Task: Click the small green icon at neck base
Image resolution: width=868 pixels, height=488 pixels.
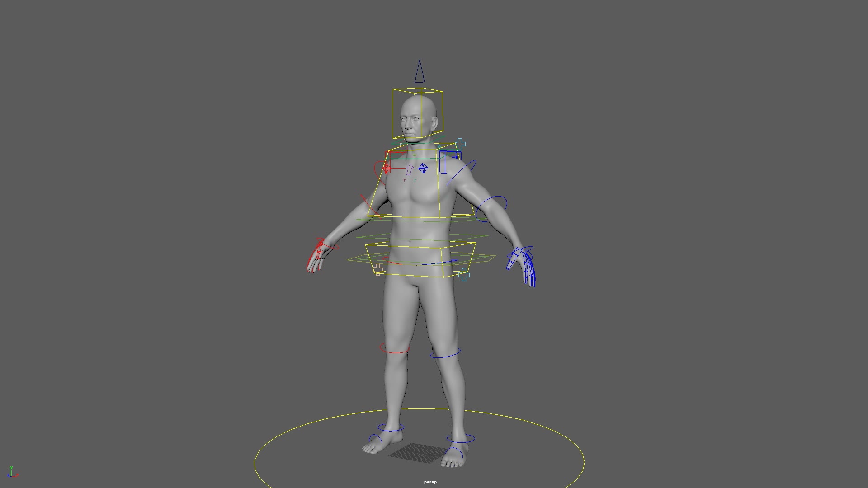Action: tap(414, 155)
